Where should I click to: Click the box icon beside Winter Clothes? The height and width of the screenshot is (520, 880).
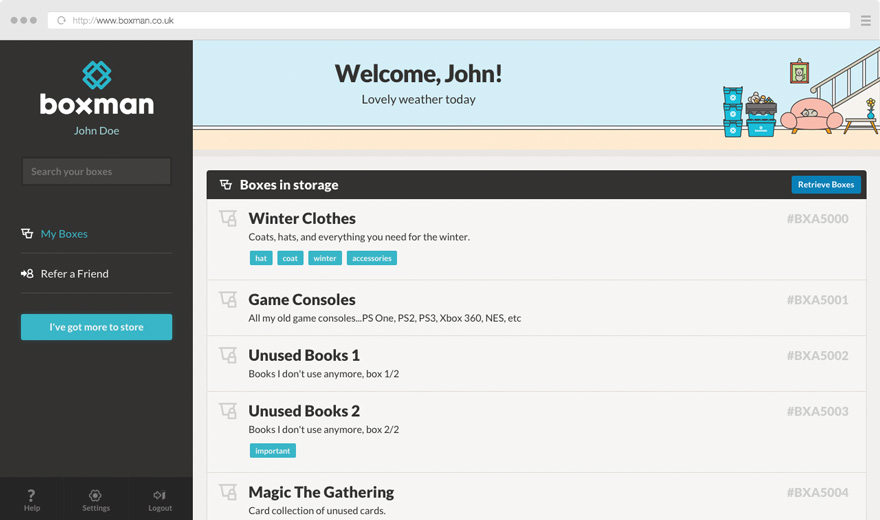pyautogui.click(x=228, y=219)
